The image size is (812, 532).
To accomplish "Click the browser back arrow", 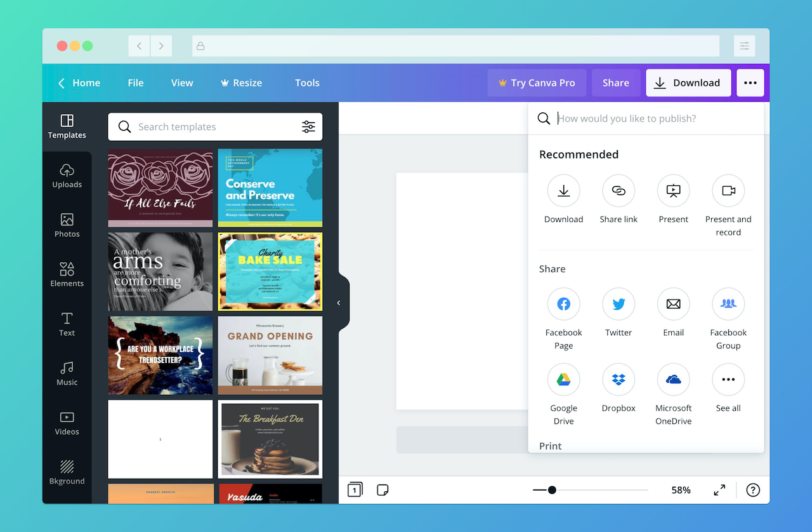I will click(x=139, y=46).
